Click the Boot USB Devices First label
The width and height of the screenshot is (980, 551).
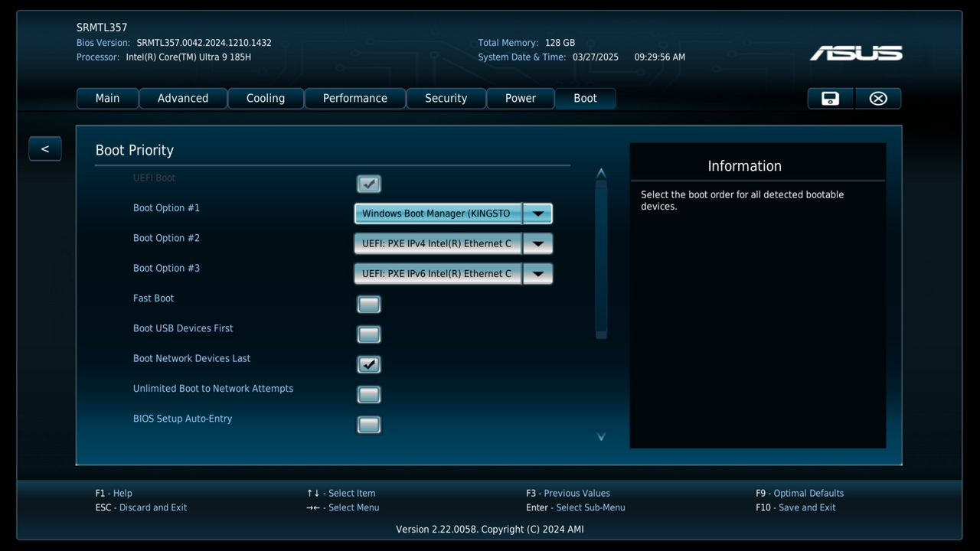[183, 328]
